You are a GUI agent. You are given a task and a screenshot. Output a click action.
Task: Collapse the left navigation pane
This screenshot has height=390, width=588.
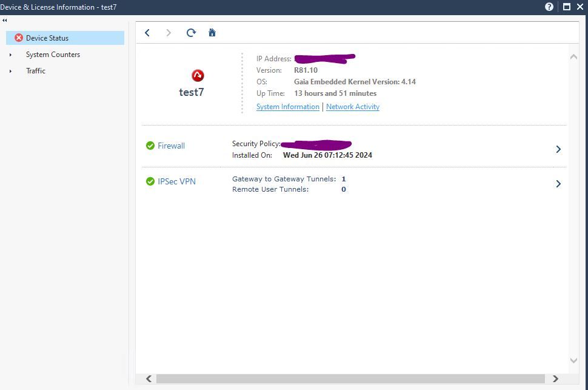coord(4,19)
